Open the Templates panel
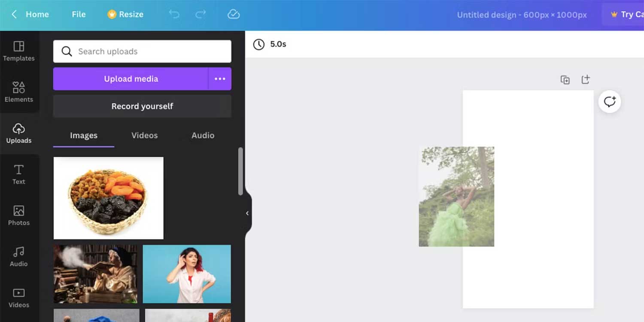The height and width of the screenshot is (322, 644). click(18, 50)
